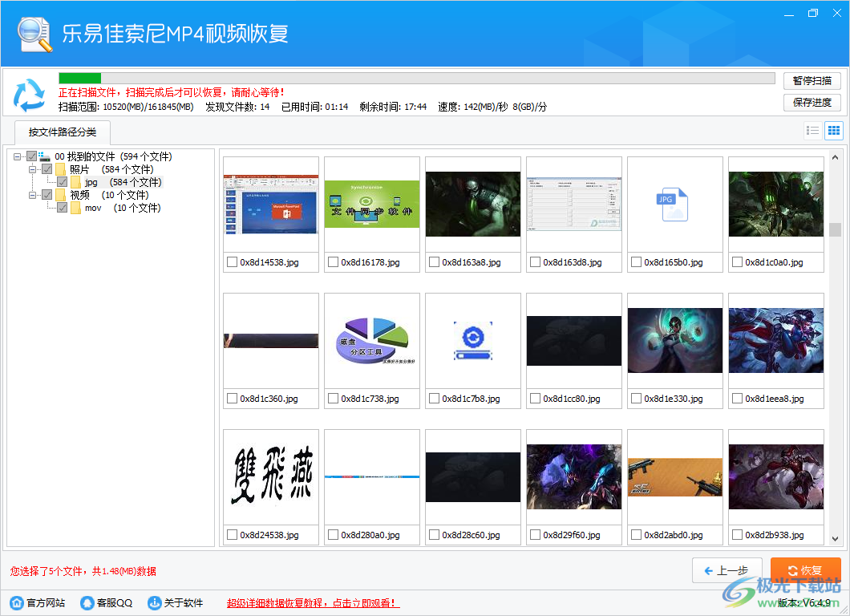
Task: Check the 0x8d24538.jpg file checkbox
Action: 232,535
